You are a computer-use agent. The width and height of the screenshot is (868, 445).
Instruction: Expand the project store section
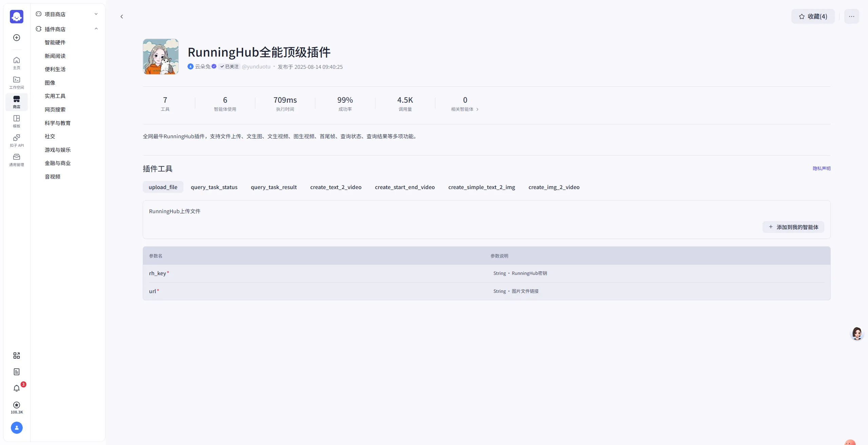pyautogui.click(x=96, y=14)
